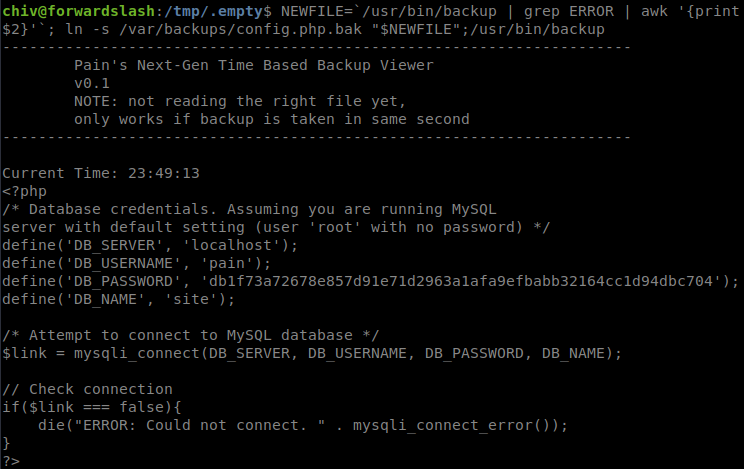Viewport: 744px width, 469px height.
Task: Click the 'grep ERROR' part of command
Action: point(568,11)
